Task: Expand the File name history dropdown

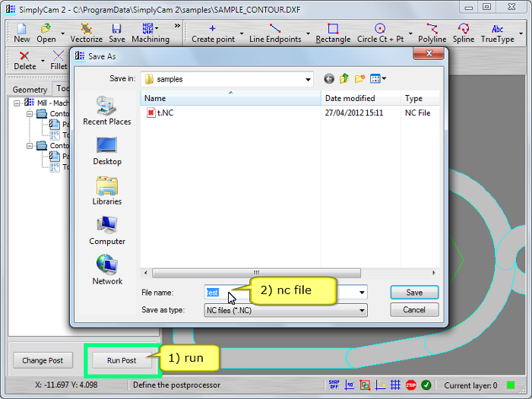Action: coord(362,293)
